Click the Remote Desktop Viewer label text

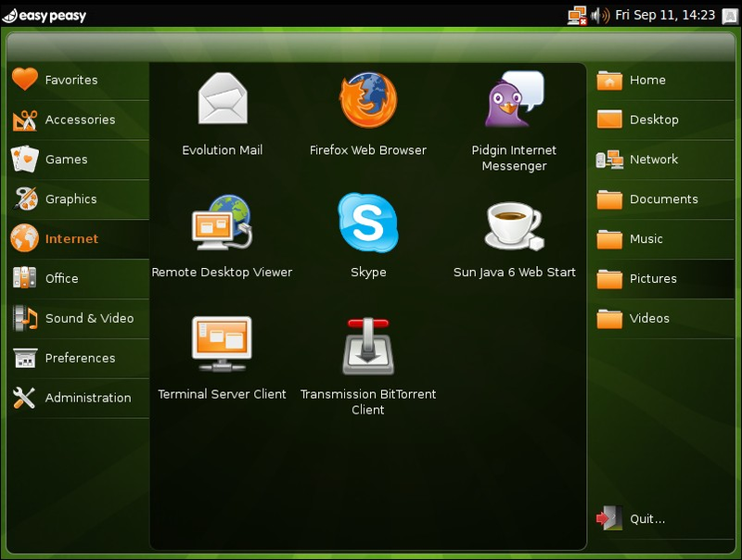pos(222,273)
